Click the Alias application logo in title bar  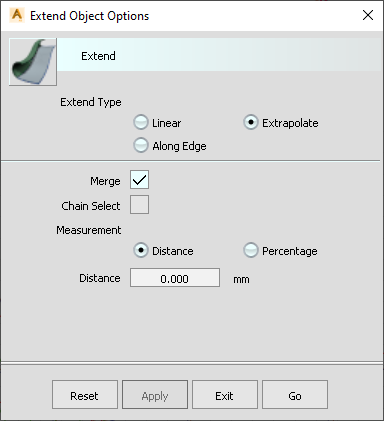(17, 15)
